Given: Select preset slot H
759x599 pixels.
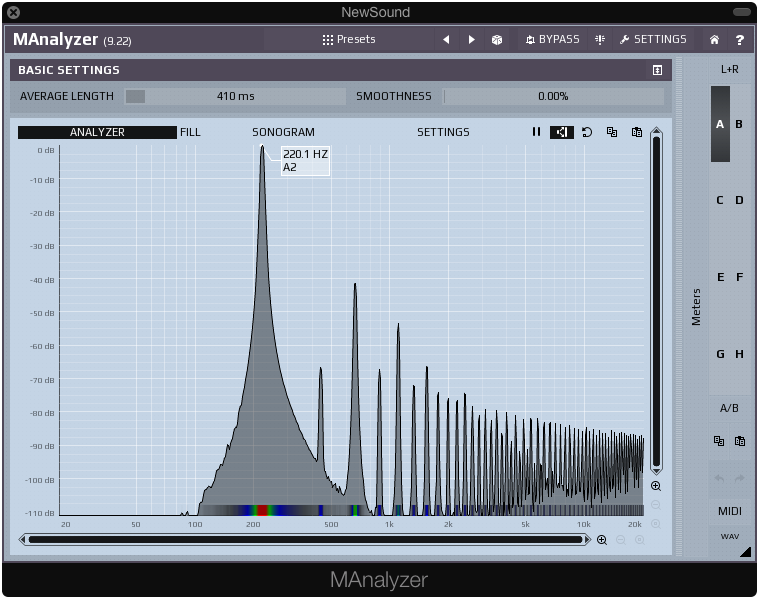Looking at the screenshot, I should point(739,354).
